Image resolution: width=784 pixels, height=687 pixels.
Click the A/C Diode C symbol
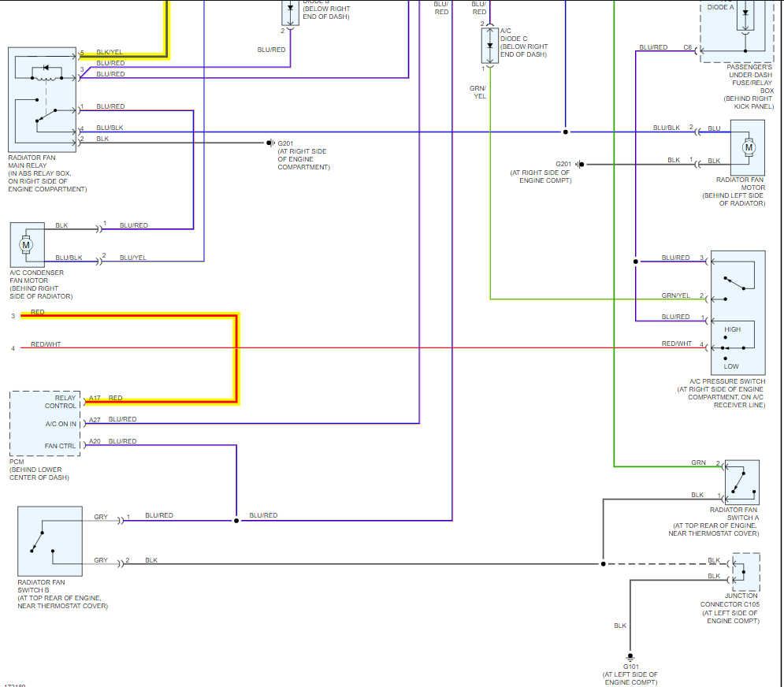[x=490, y=46]
